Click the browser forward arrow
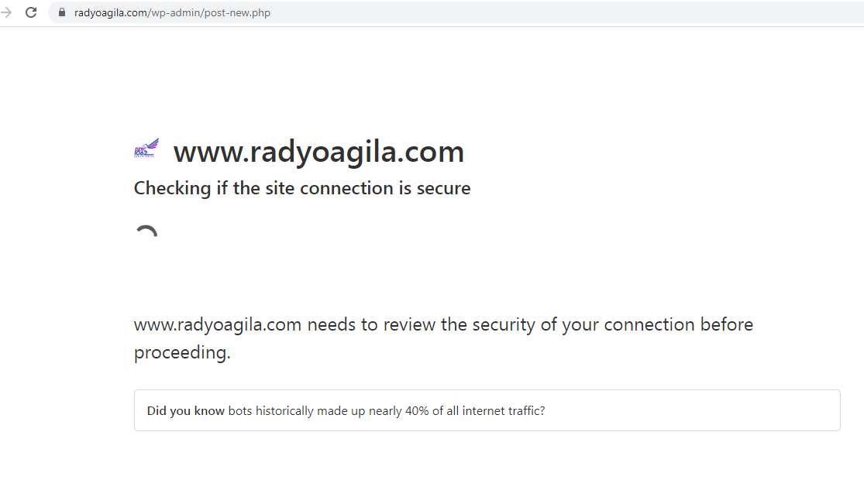Viewport: 864px width, 504px height. click(6, 12)
